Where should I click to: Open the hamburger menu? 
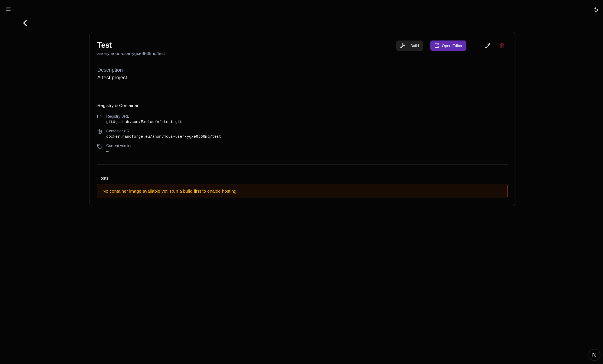tap(8, 9)
